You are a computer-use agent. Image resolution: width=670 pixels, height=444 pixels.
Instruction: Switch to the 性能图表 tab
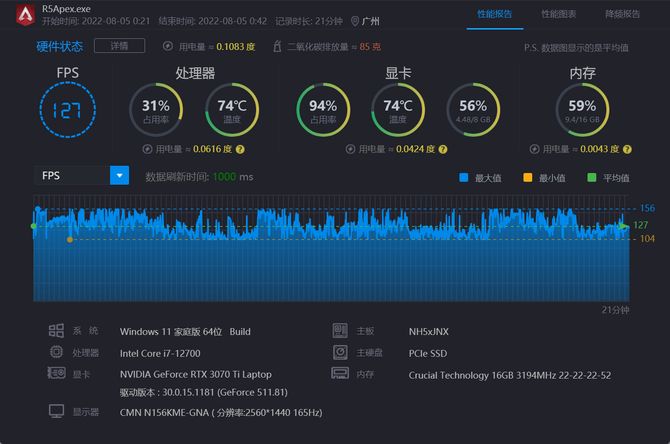click(558, 14)
